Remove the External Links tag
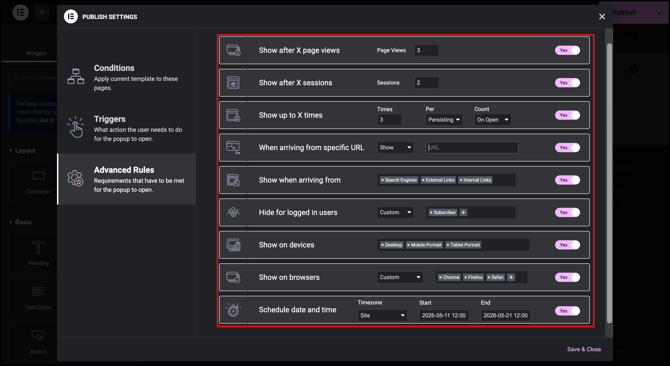Viewport: 670px width, 366px height. coord(423,180)
